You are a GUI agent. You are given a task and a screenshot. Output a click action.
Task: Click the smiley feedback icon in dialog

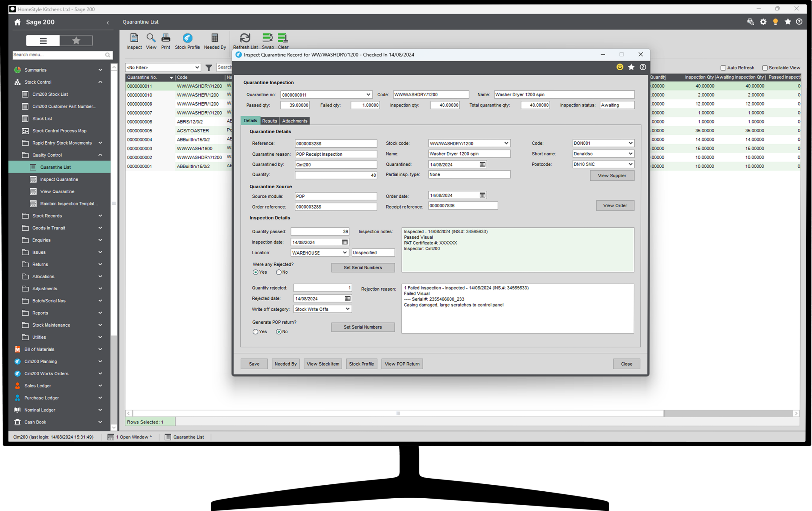[620, 67]
